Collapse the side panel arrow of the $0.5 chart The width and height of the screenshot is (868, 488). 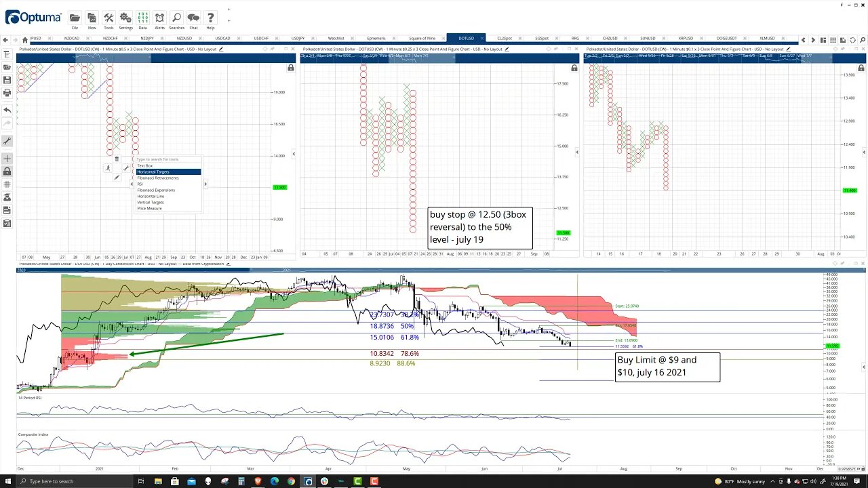pos(294,155)
